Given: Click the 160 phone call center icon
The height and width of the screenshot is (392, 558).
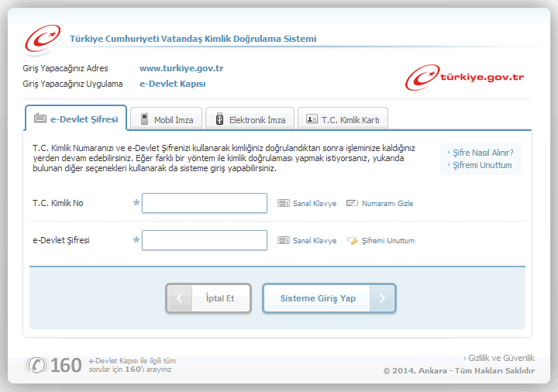Looking at the screenshot, I should (36, 365).
